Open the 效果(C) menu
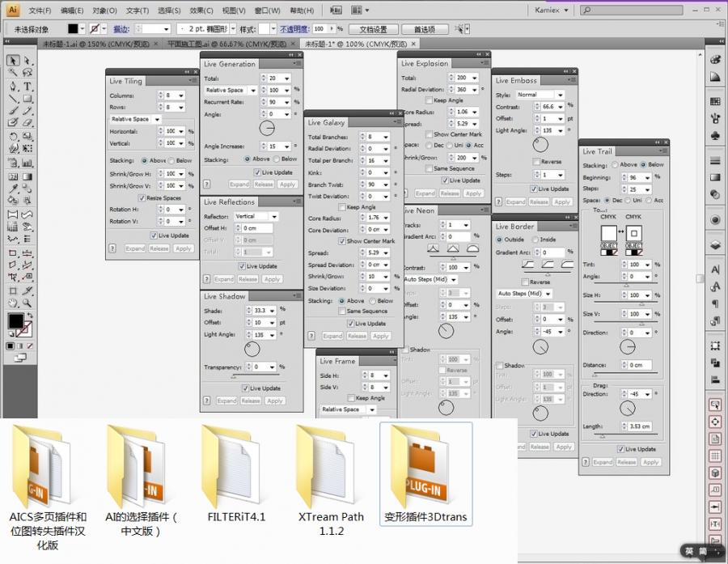728x564 pixels. pyautogui.click(x=201, y=11)
